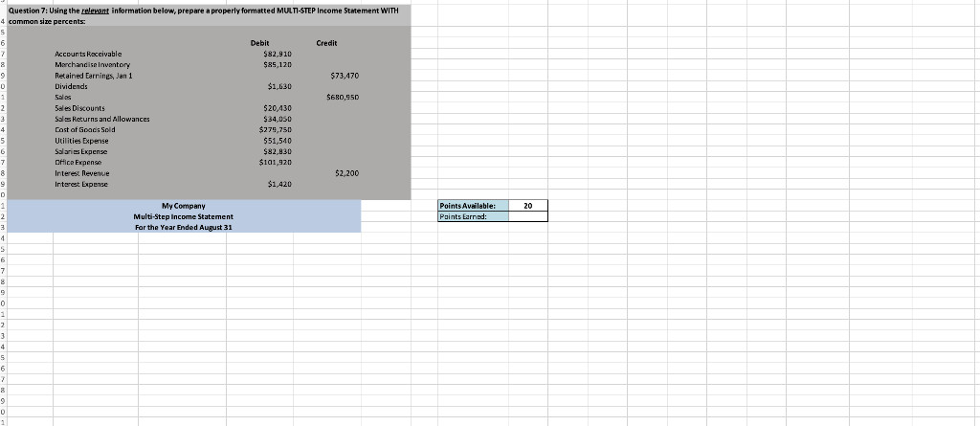Click the Merchandise Inventory label cell

93,64
